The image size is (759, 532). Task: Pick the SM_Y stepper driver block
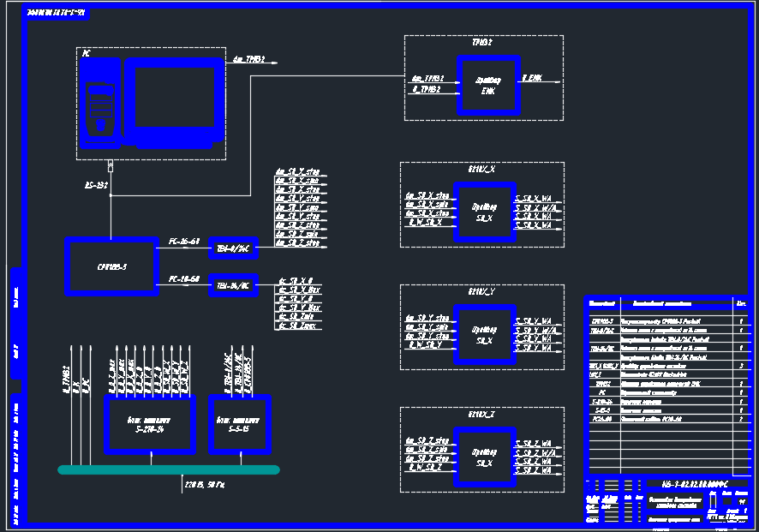point(485,334)
